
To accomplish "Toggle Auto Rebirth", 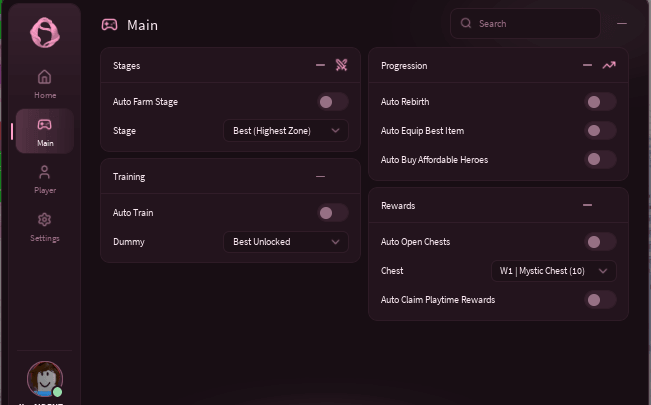I will [600, 102].
